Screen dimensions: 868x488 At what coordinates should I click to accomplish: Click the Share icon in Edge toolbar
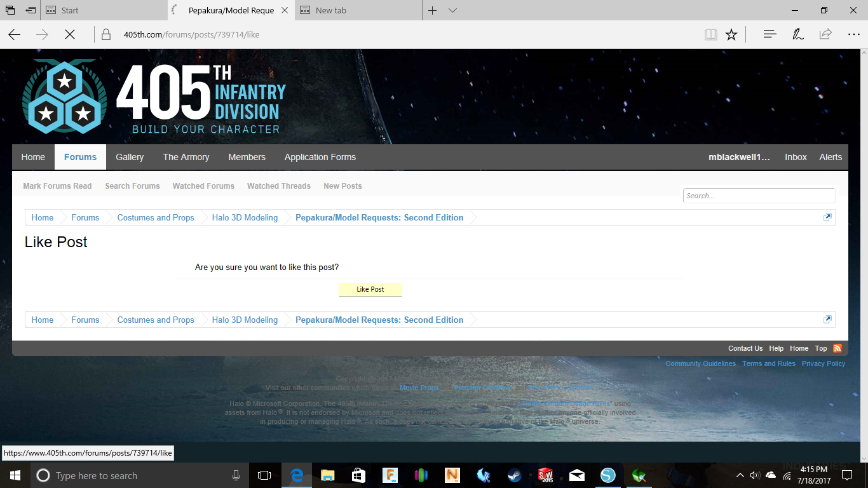point(825,34)
